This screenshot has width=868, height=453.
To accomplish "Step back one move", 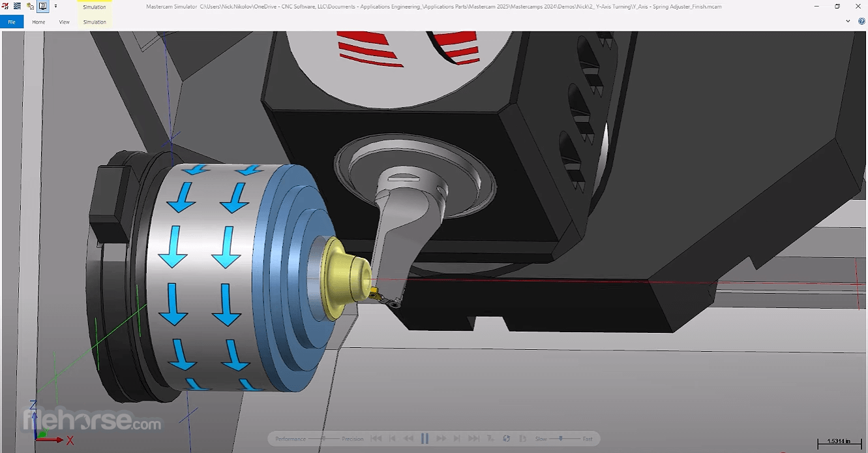I will (393, 439).
